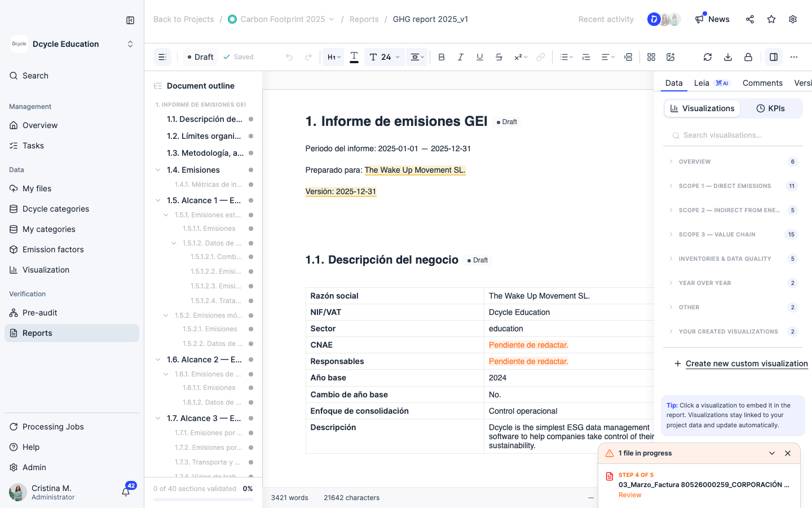Expand the OVERVIEW visualization group
This screenshot has width=812, height=508.
tap(733, 161)
